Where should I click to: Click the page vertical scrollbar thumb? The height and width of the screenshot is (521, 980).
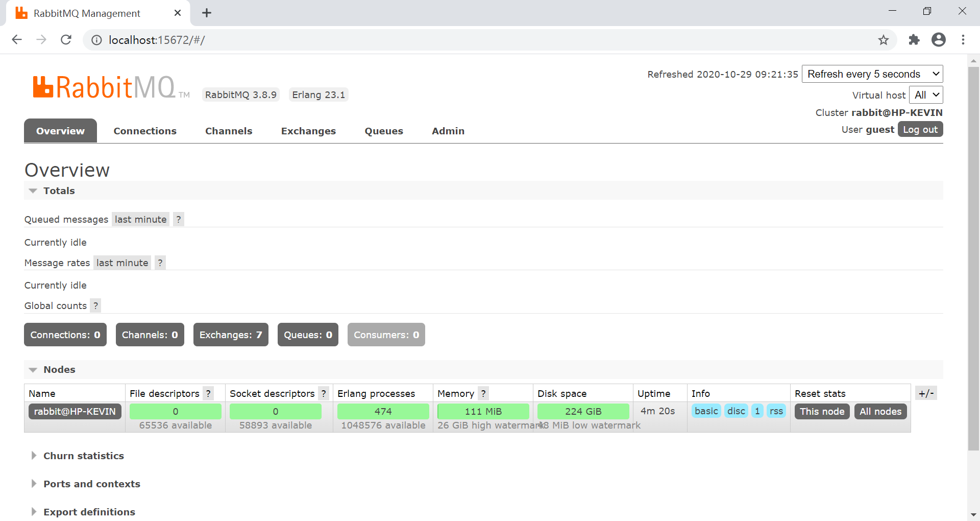[973, 258]
